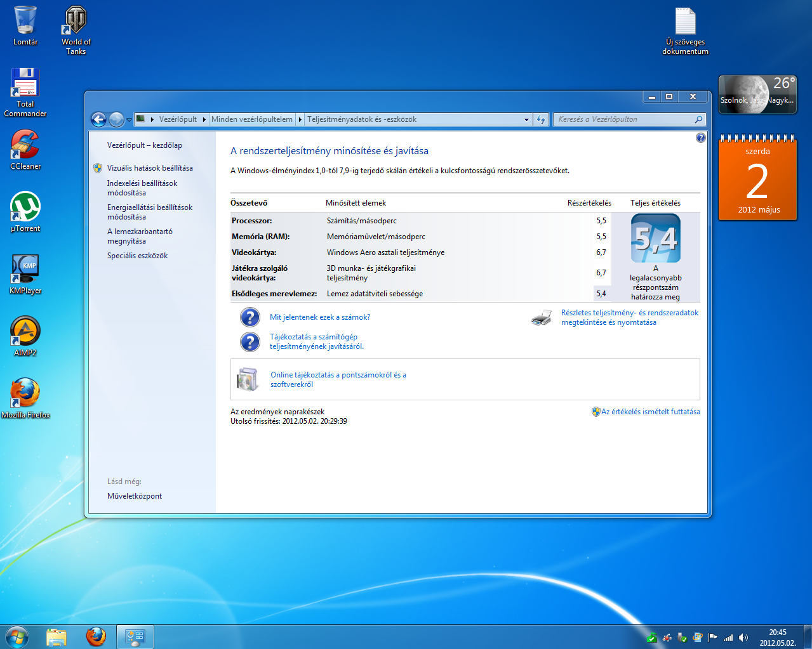Click Mit jelentenek ezek a számok? link
Image resolution: width=812 pixels, height=649 pixels.
(x=320, y=317)
